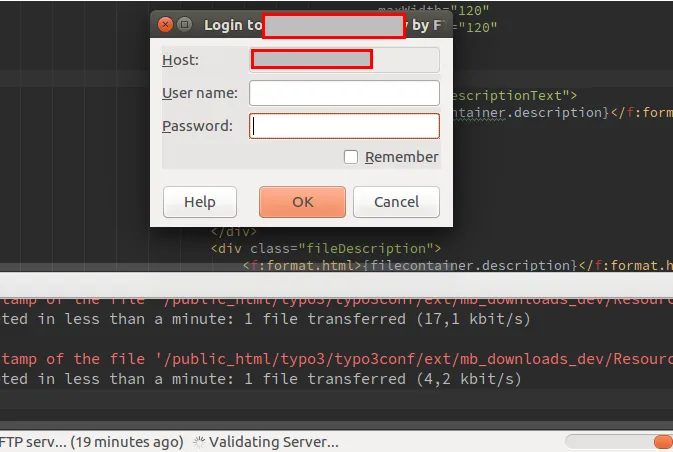
Task: Click the Cancel button
Action: point(396,202)
